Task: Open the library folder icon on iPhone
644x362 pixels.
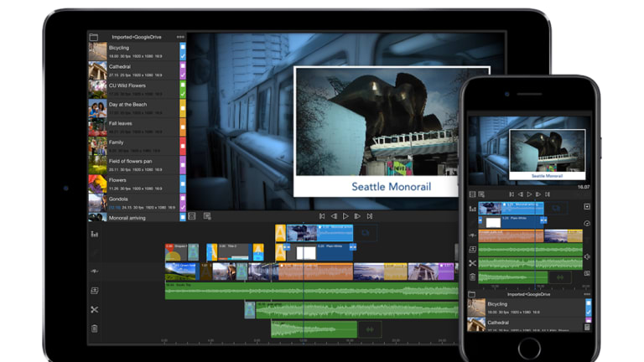Action: tap(471, 294)
